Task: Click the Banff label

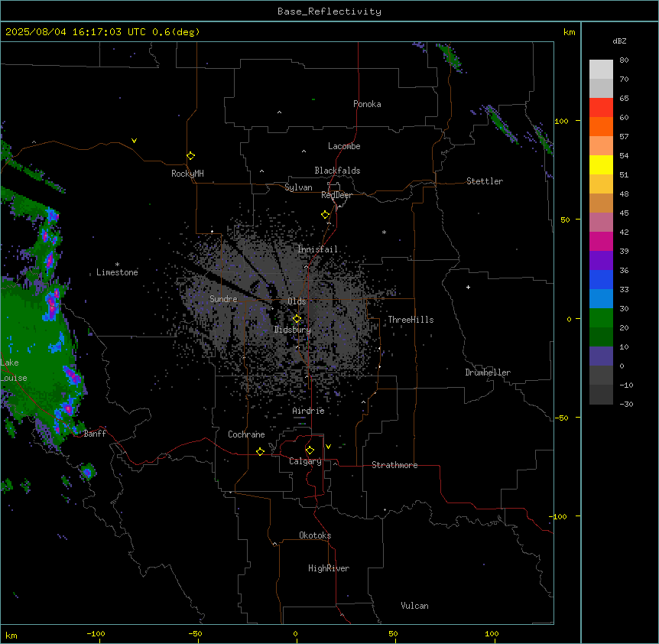Action: [x=95, y=434]
